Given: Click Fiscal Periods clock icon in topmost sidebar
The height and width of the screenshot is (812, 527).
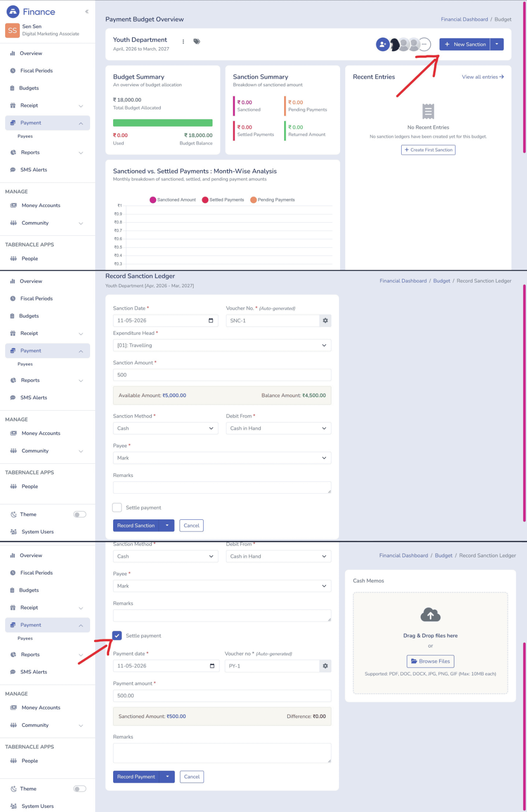Looking at the screenshot, I should 13,71.
